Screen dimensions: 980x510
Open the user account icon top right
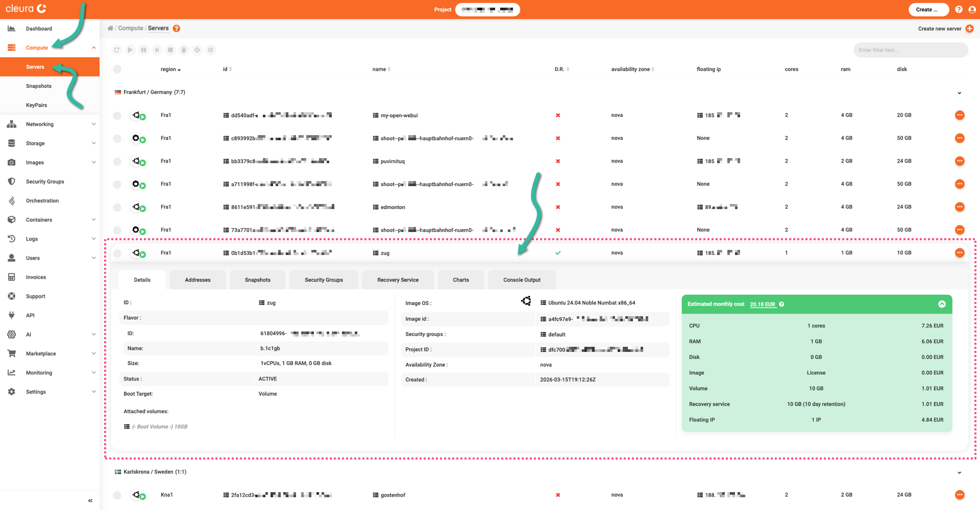tap(972, 9)
